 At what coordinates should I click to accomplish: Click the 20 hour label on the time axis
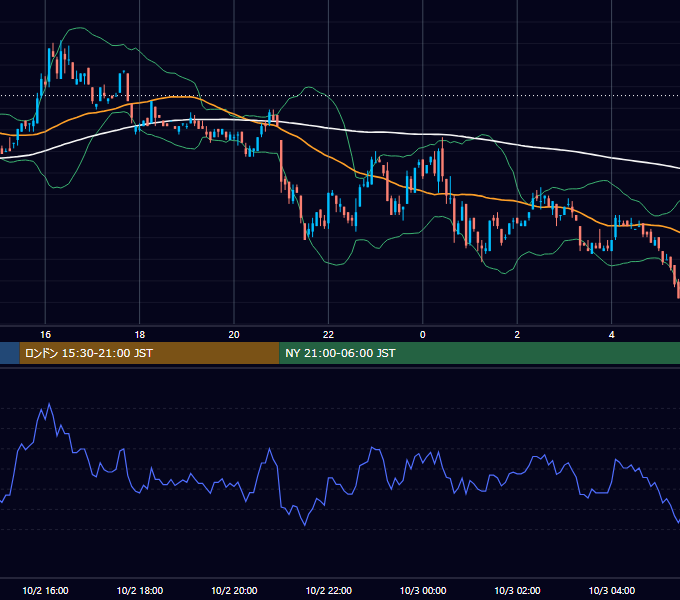234,335
